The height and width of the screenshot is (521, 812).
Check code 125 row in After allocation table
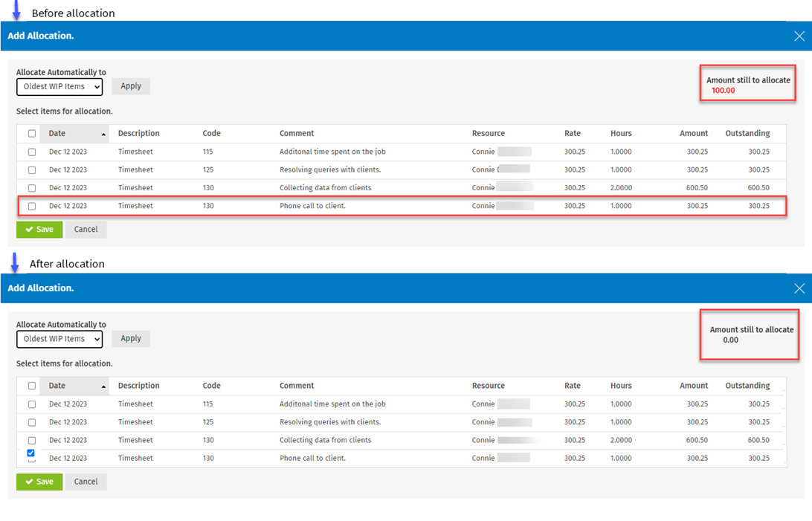[x=32, y=423]
